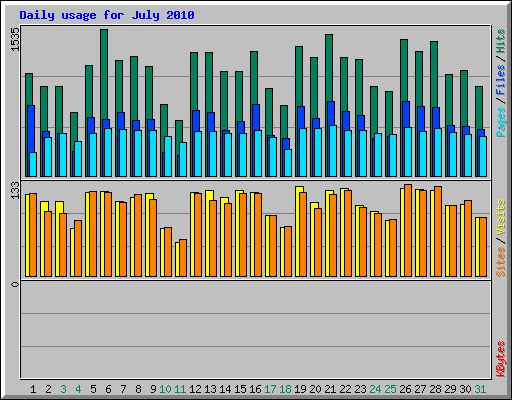Click the 1535 axis value label
The width and height of the screenshot is (512, 400).
pos(15,39)
